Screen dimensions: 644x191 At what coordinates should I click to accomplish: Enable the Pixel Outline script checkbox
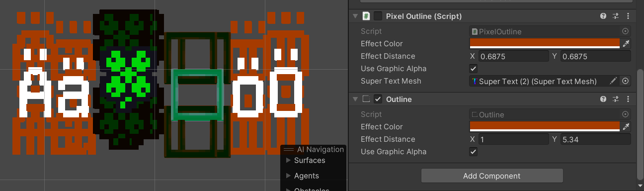378,16
